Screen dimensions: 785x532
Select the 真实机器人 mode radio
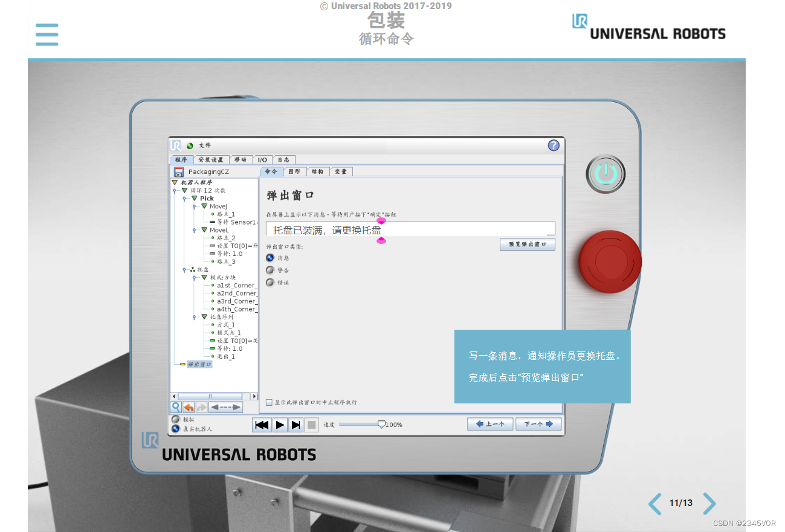point(176,429)
